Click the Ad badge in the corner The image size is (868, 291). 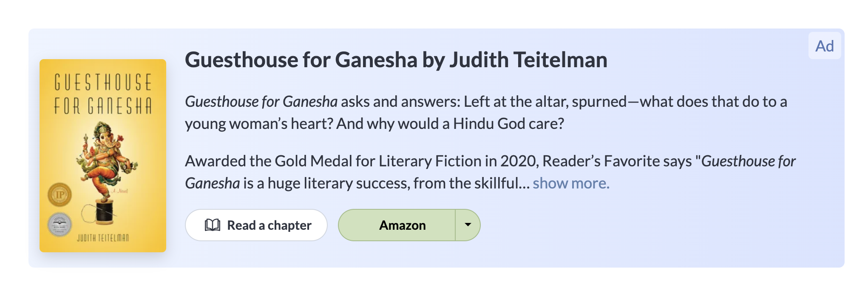tap(825, 46)
